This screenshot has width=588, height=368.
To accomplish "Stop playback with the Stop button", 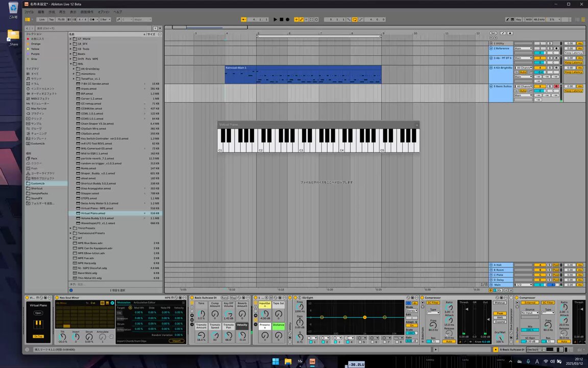I will (281, 19).
